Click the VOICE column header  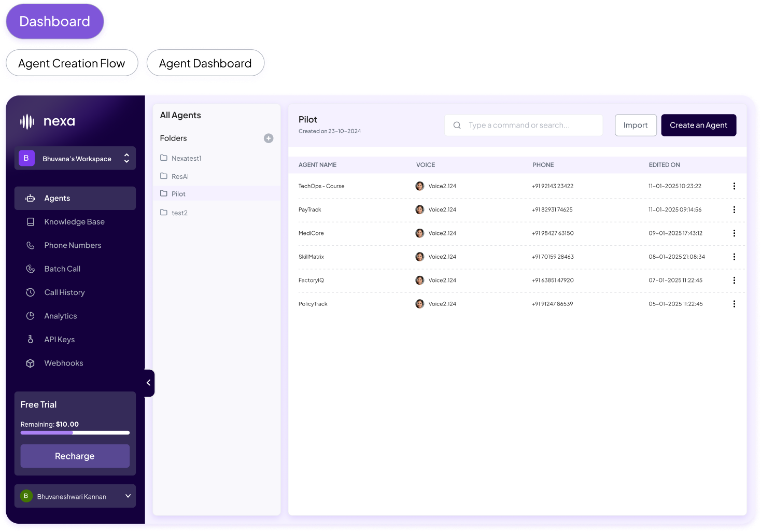pos(426,165)
